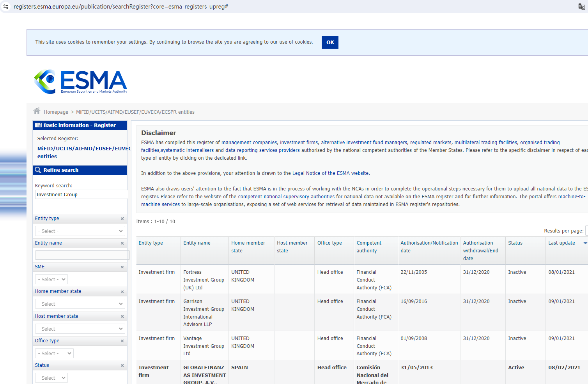Click the home icon in breadcrumb
This screenshot has height=384, width=588.
[x=37, y=111]
